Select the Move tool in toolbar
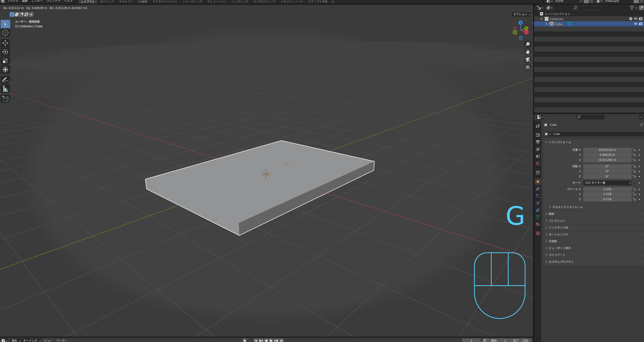This screenshot has height=342, width=644. coord(5,43)
